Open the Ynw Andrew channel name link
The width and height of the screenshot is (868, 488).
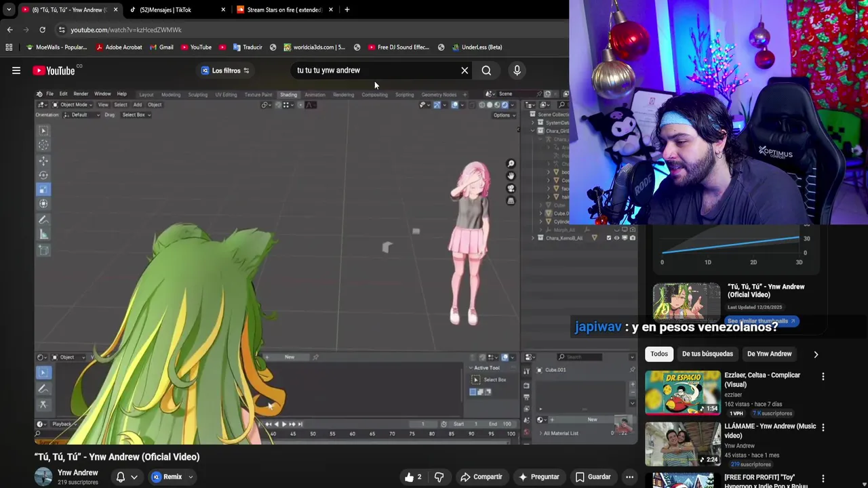[78, 472]
